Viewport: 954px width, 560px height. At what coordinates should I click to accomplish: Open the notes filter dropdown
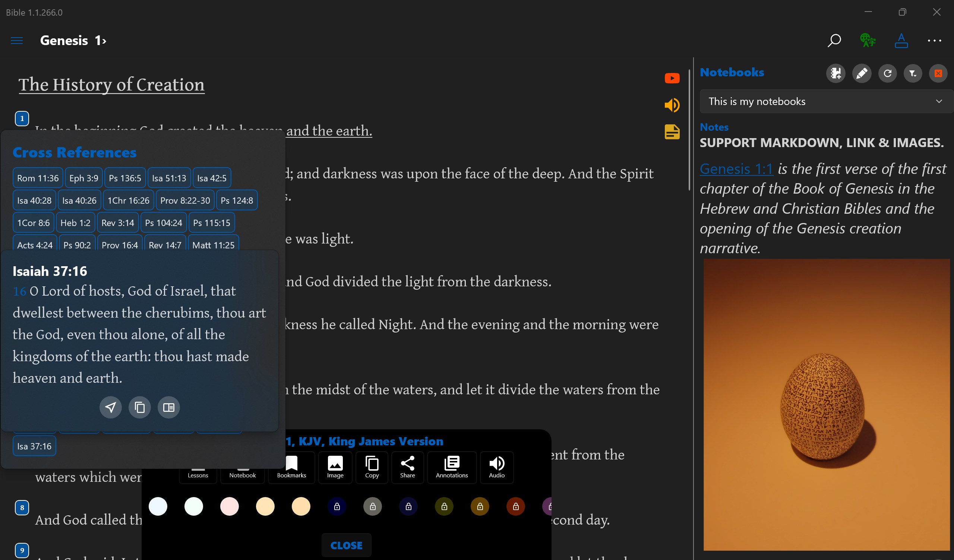tap(913, 73)
